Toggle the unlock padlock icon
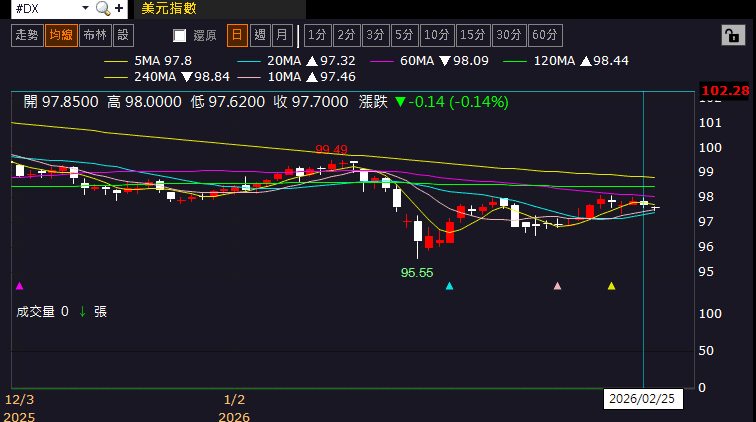Image resolution: width=756 pixels, height=422 pixels. point(733,35)
